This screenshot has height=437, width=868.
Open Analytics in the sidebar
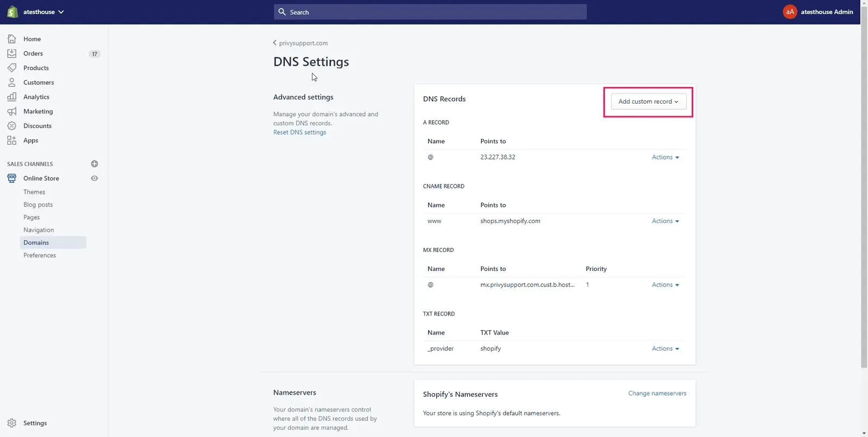coord(36,97)
